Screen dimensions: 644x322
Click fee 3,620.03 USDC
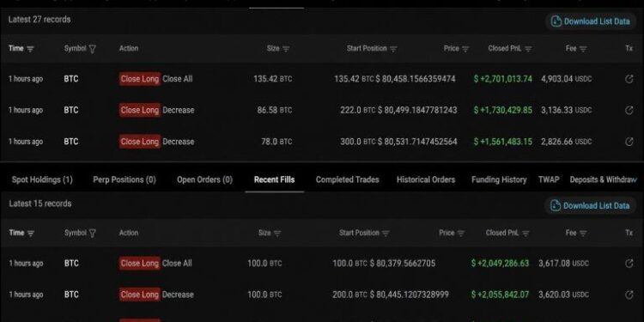(x=563, y=295)
